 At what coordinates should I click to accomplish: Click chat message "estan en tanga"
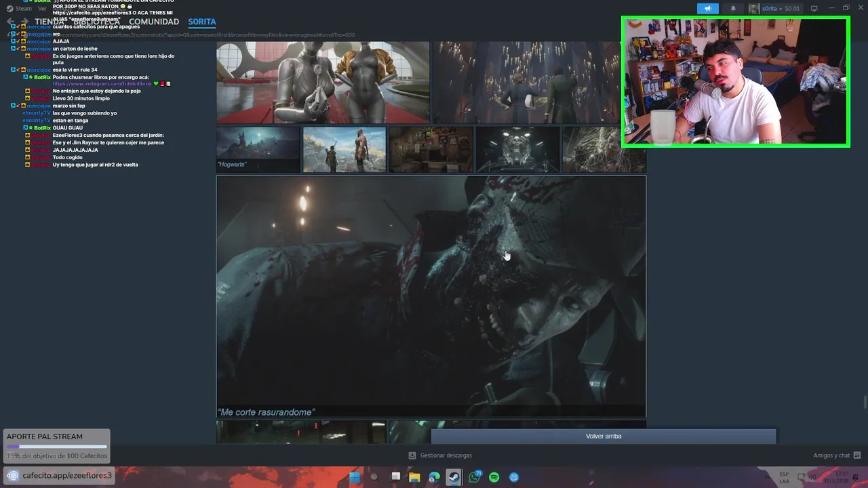pos(70,120)
